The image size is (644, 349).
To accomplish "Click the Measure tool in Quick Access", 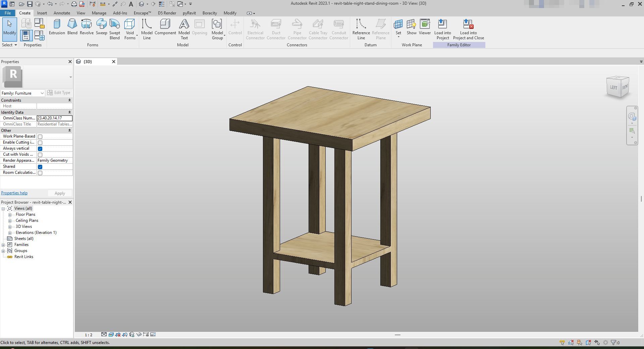I will (x=103, y=4).
